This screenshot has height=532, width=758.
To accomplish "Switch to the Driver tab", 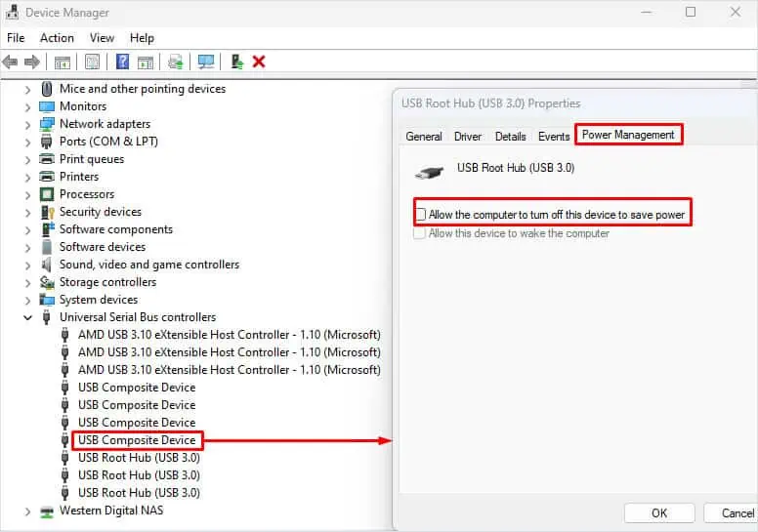I will tap(468, 137).
